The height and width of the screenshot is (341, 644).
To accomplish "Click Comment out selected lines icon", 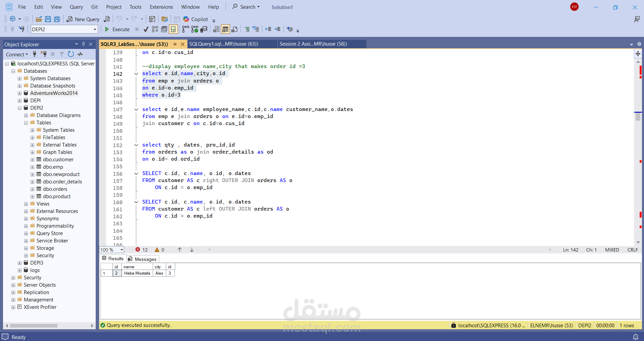I will coord(247,29).
